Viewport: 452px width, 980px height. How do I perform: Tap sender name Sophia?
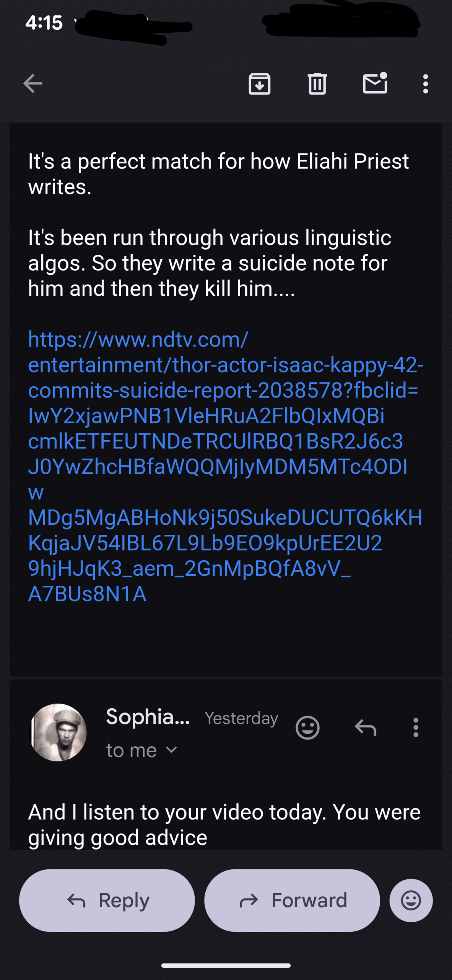(x=148, y=717)
